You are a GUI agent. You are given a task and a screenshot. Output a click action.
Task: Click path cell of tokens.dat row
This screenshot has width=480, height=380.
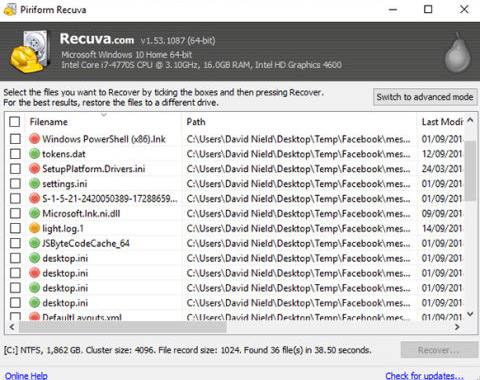(299, 154)
